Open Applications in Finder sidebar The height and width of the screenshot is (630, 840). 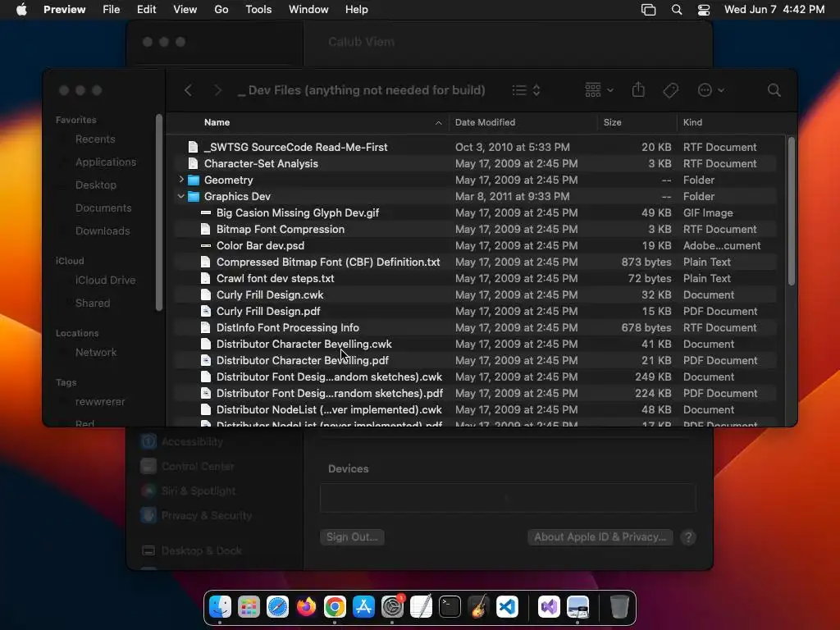tap(106, 162)
